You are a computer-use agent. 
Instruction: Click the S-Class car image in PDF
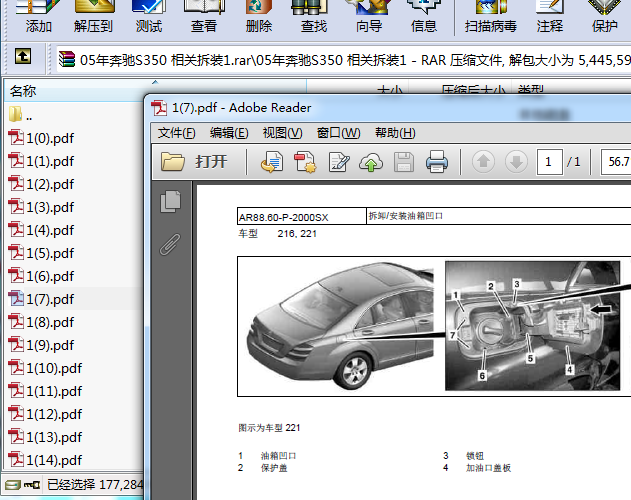coord(341,326)
